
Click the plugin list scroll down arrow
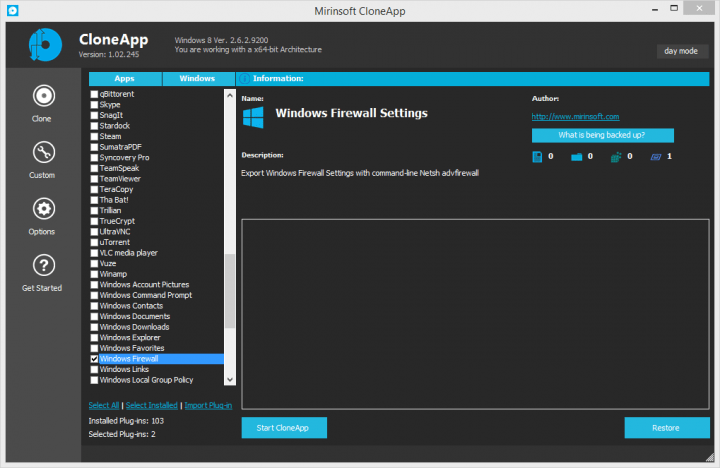point(230,380)
